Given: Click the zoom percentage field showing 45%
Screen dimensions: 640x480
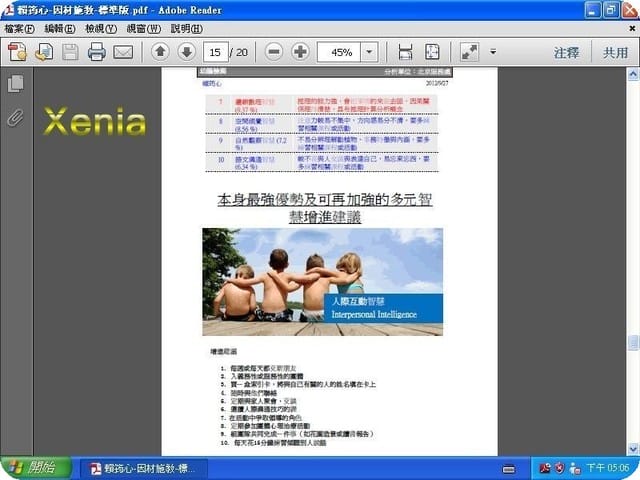Looking at the screenshot, I should click(x=339, y=52).
